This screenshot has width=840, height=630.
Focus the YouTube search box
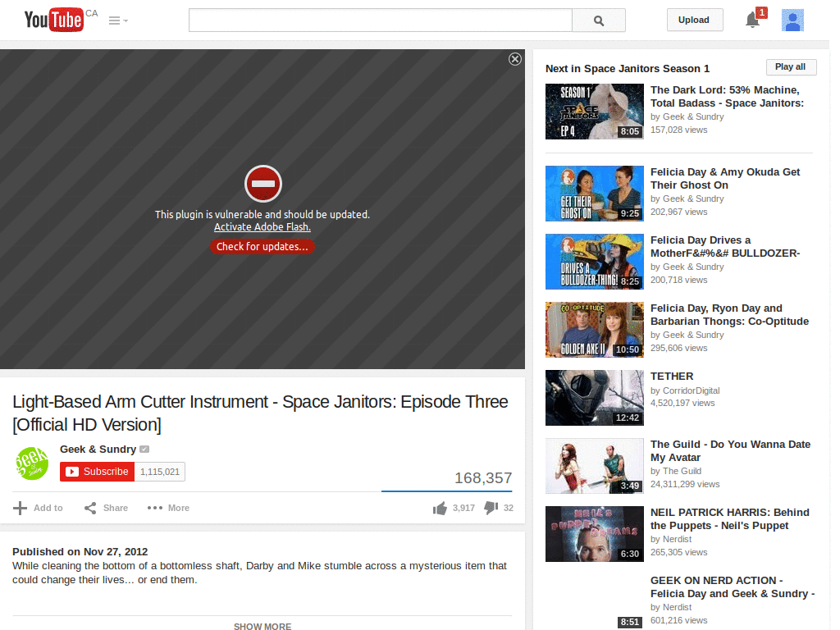[x=381, y=21]
